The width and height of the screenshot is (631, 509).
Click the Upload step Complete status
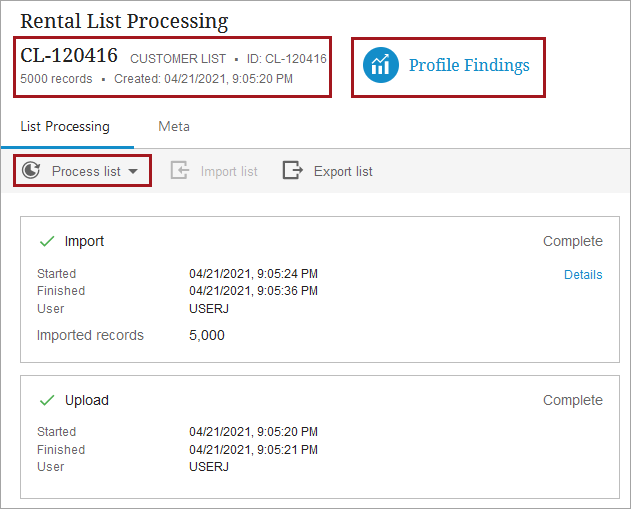click(573, 400)
